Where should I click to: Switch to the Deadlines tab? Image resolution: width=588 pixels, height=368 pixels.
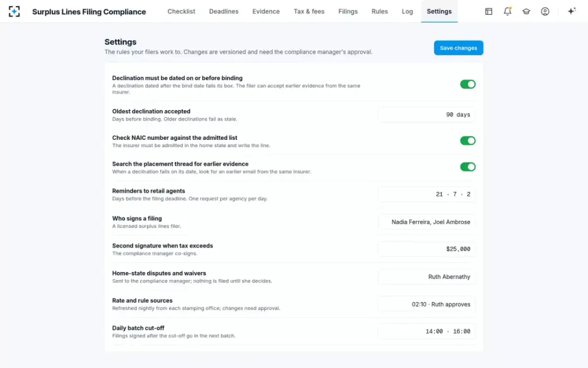[224, 11]
